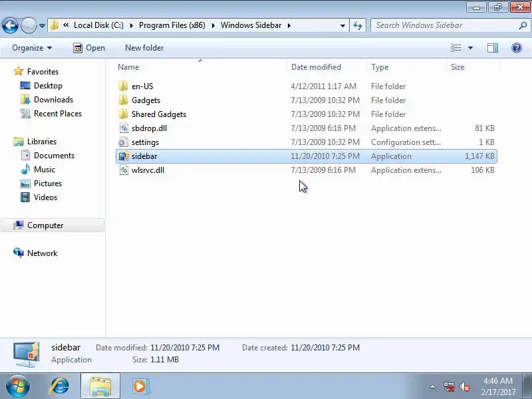The image size is (532, 399).
Task: Open Desktop in Favorites
Action: (48, 86)
